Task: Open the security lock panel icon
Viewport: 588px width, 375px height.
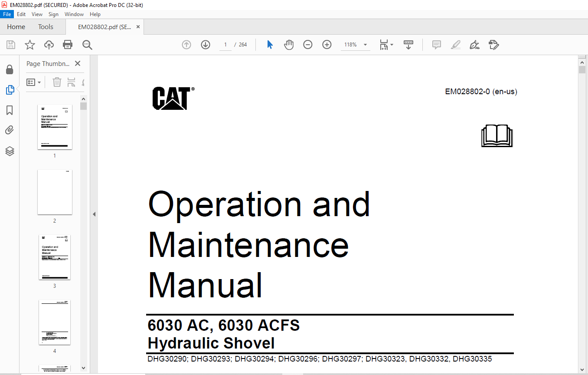Action: click(10, 69)
